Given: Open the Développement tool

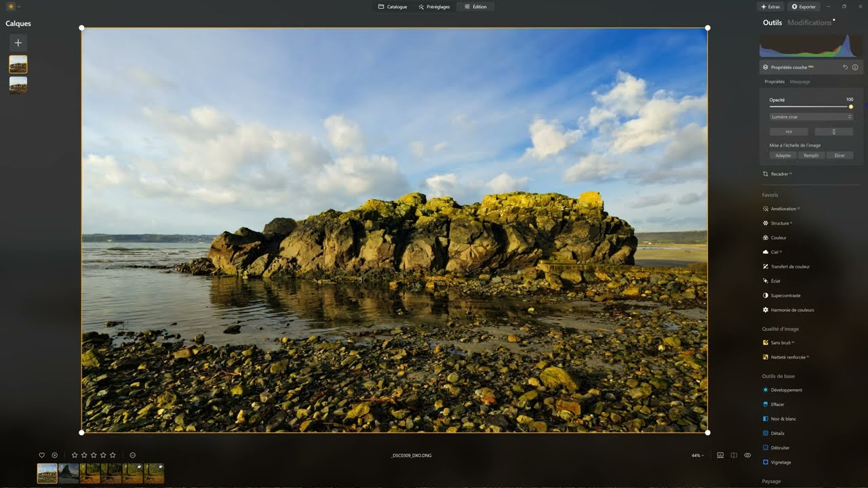Looking at the screenshot, I should coord(783,390).
